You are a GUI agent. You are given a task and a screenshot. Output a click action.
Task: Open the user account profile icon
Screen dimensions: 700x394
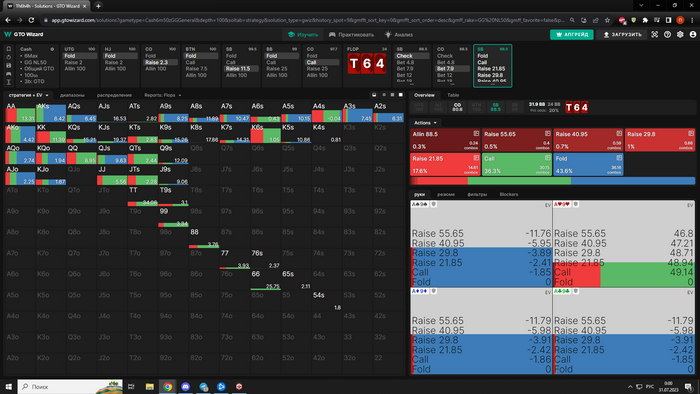(693, 34)
